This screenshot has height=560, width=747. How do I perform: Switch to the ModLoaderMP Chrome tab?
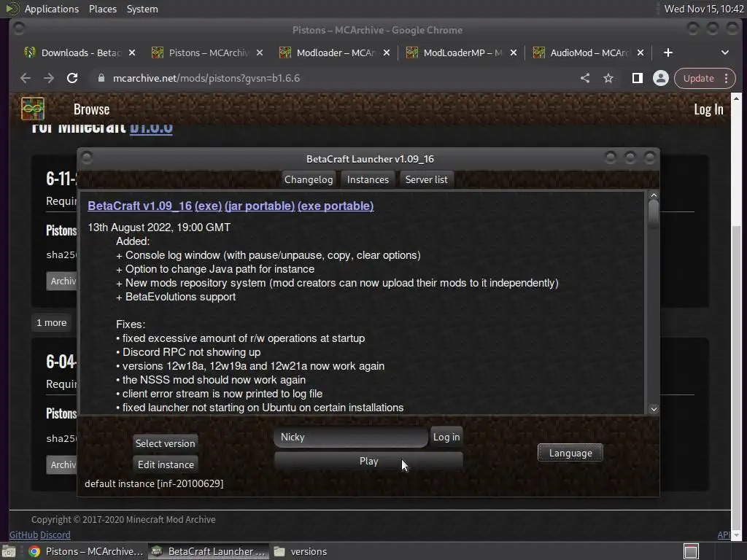[462, 52]
